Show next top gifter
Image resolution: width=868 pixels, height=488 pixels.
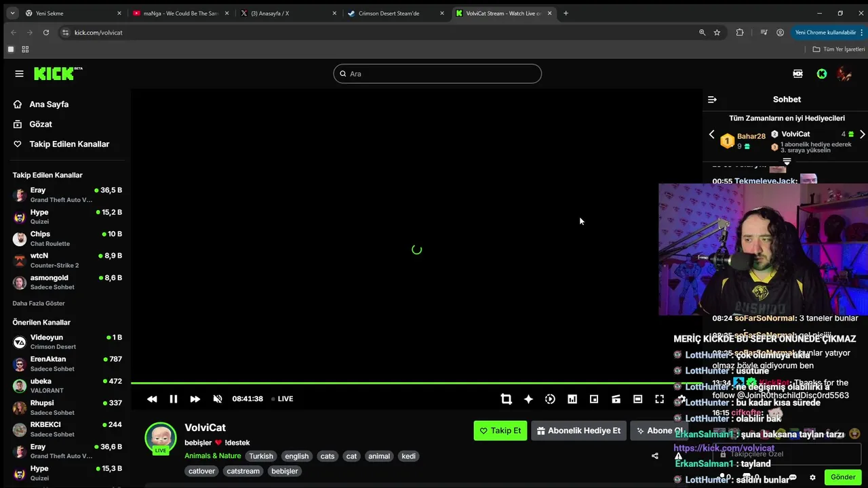(862, 134)
